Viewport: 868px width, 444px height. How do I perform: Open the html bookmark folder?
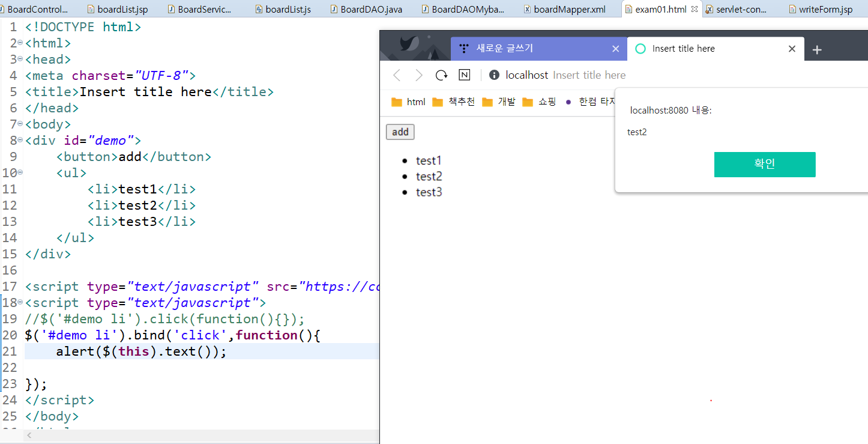pos(408,102)
